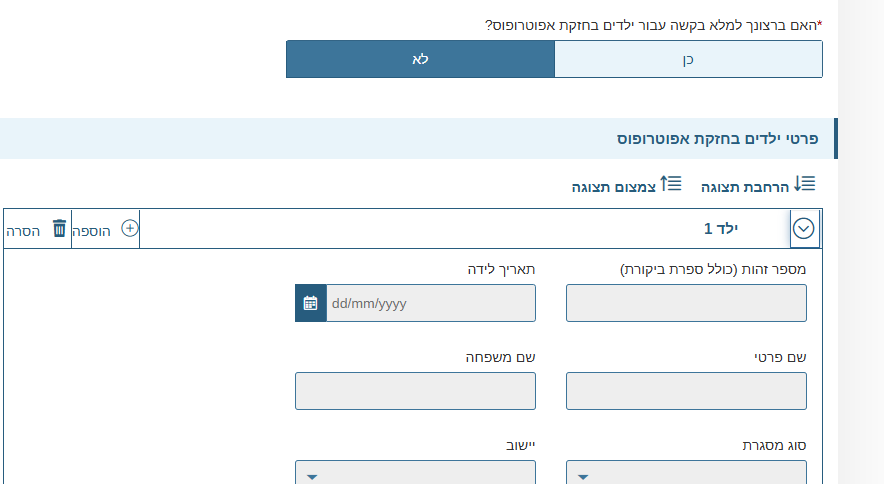Click into the "שם משפחה" field
The image size is (884, 484).
click(415, 391)
